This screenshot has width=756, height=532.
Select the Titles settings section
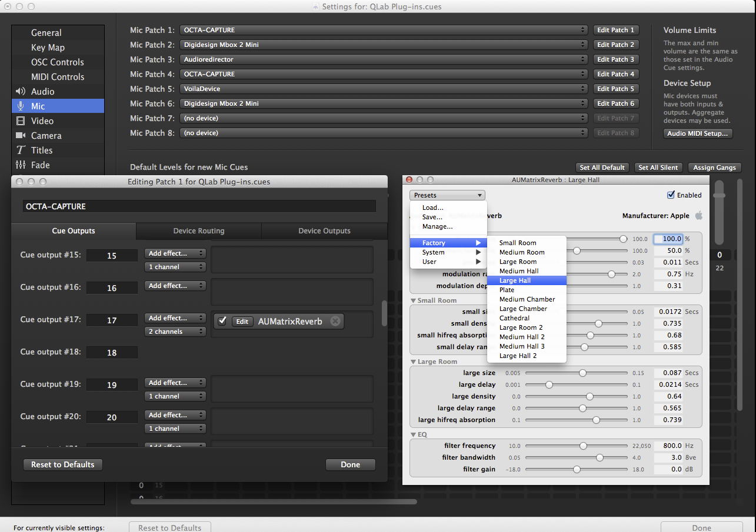pyautogui.click(x=41, y=150)
